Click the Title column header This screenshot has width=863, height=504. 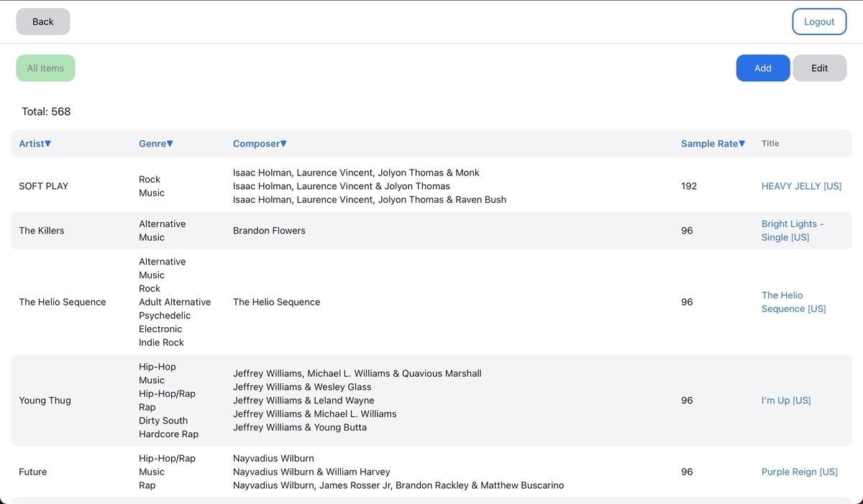(x=770, y=144)
